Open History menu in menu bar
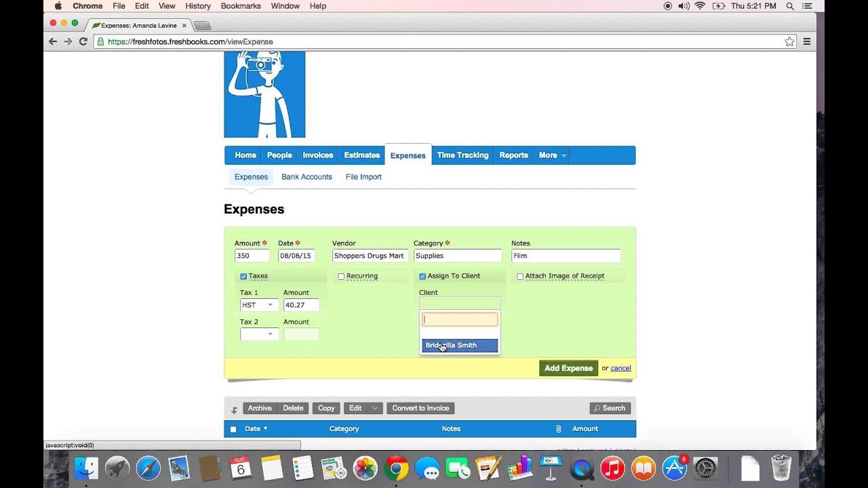Image resolution: width=868 pixels, height=488 pixels. pyautogui.click(x=198, y=6)
